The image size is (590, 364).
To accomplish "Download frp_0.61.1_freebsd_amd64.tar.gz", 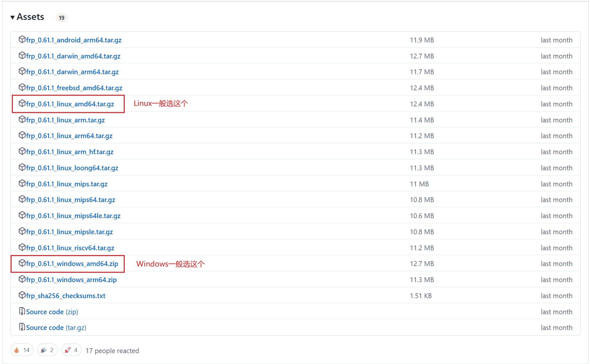I will tap(74, 88).
